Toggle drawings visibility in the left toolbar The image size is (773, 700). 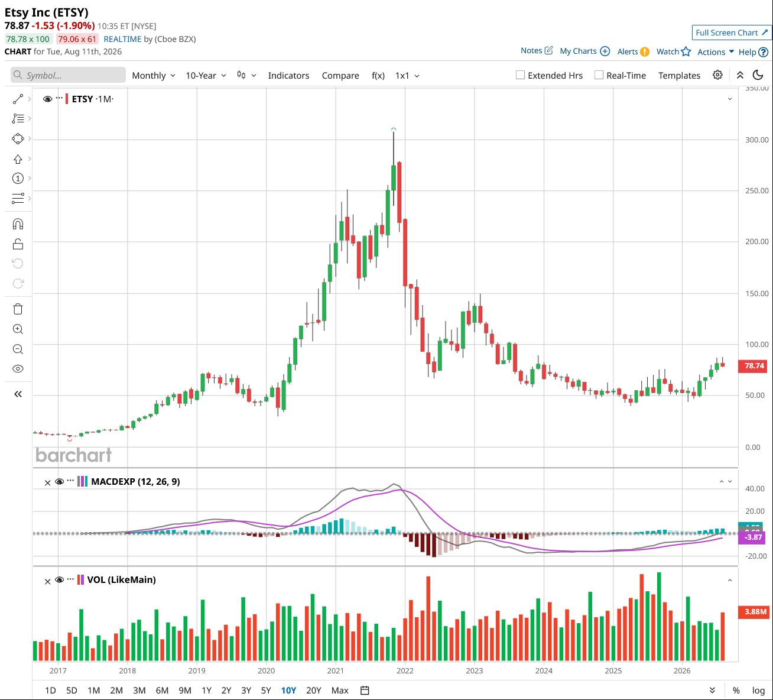coord(18,369)
